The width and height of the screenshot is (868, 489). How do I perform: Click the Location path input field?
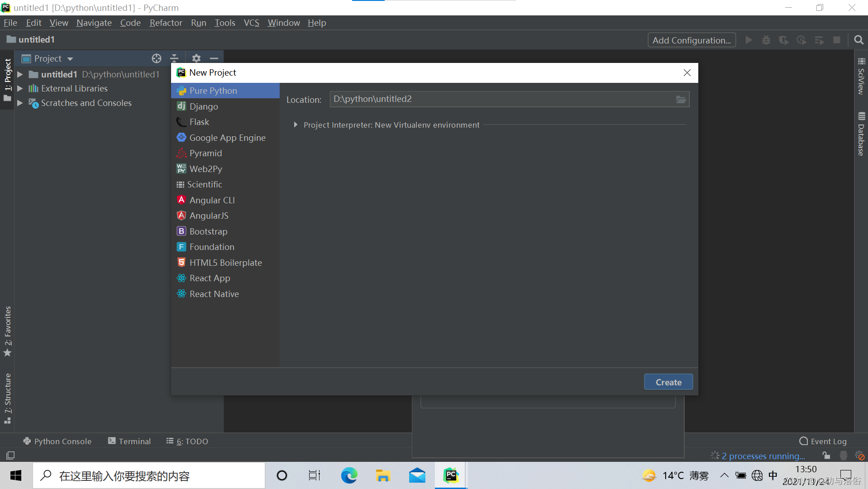(x=502, y=99)
